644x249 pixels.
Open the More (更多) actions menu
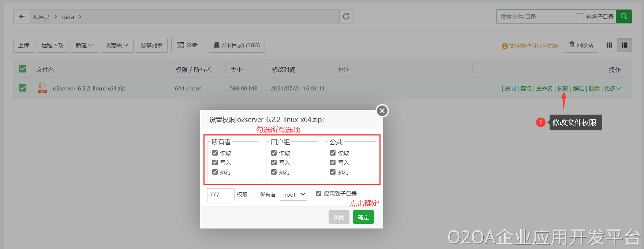(612, 88)
